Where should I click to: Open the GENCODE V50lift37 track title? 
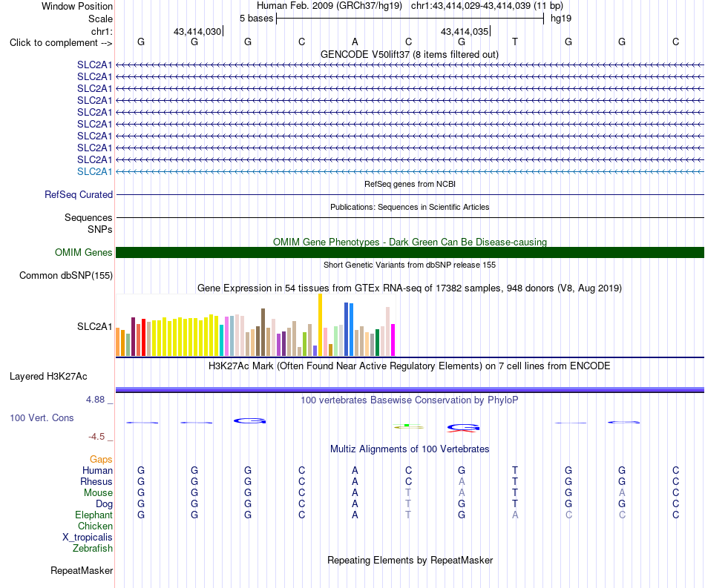point(409,54)
